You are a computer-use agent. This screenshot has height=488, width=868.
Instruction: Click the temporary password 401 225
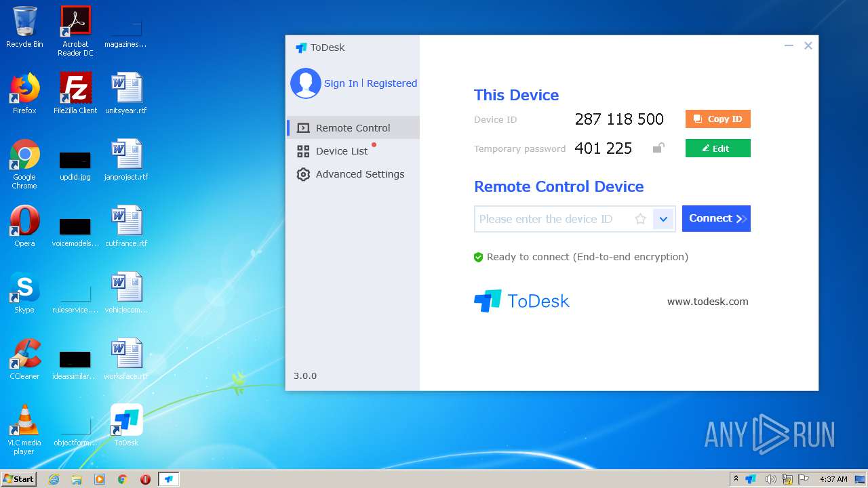(603, 148)
